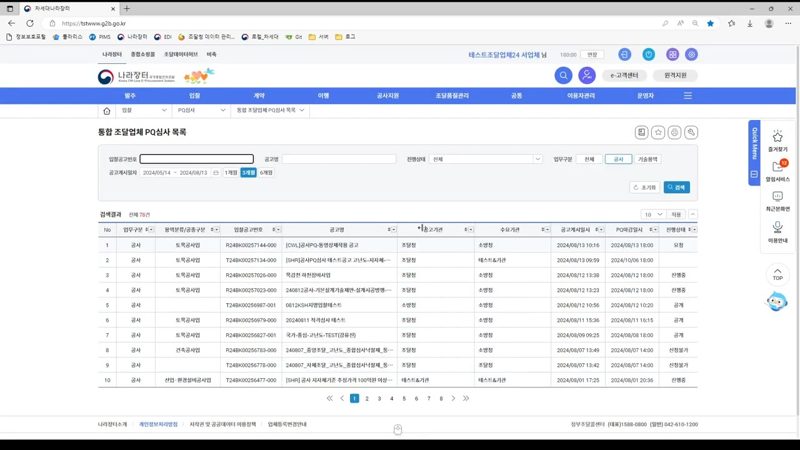The image size is (800, 450).
Task: Go to page 2 of results
Action: pos(367,398)
